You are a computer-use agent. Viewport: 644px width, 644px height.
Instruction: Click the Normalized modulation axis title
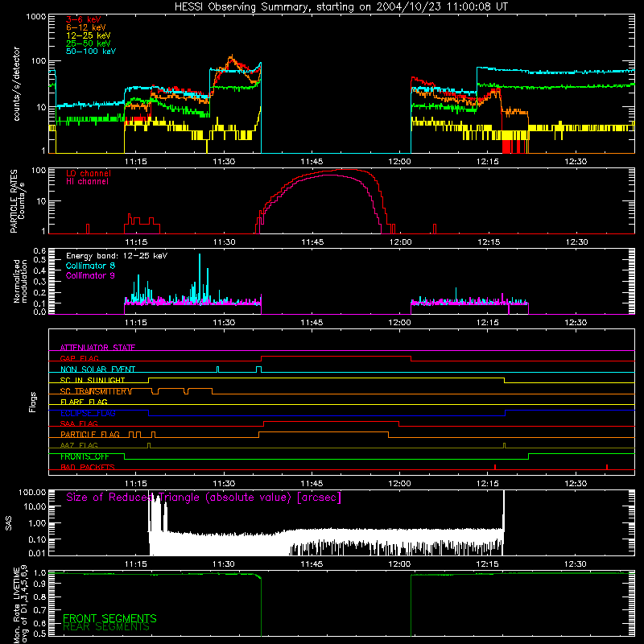tap(20, 281)
